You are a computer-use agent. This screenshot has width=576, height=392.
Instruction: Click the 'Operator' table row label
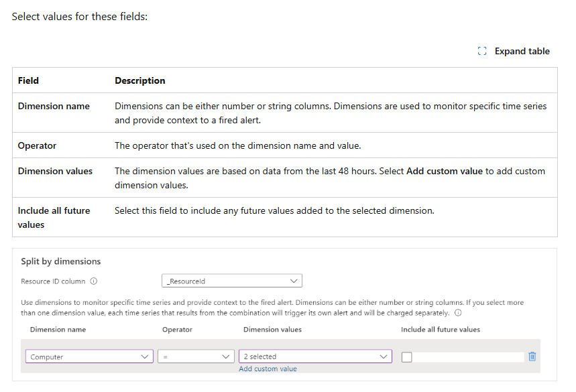click(x=37, y=145)
